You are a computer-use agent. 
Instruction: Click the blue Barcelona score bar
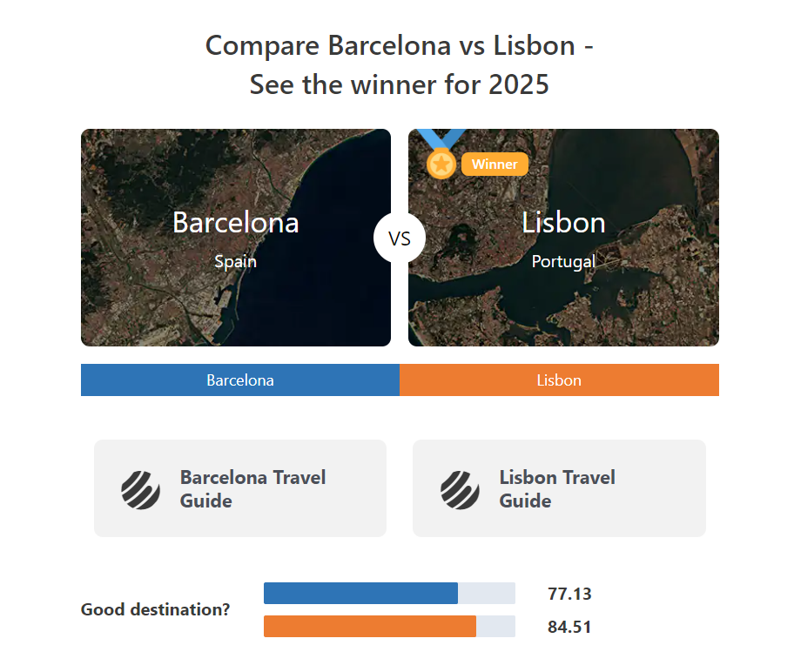tap(360, 593)
